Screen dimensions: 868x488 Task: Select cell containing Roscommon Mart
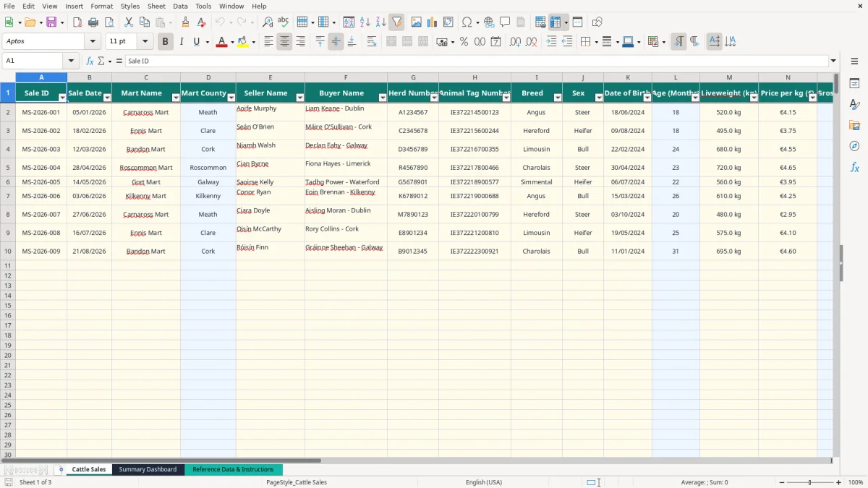[x=146, y=168]
